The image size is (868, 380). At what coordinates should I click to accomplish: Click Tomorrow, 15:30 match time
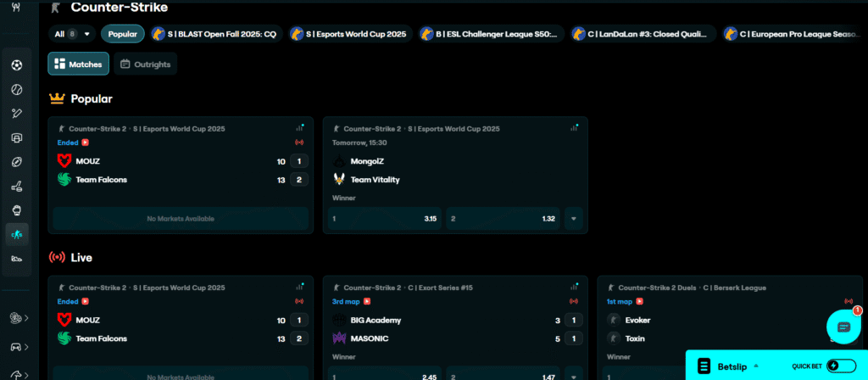pos(359,142)
